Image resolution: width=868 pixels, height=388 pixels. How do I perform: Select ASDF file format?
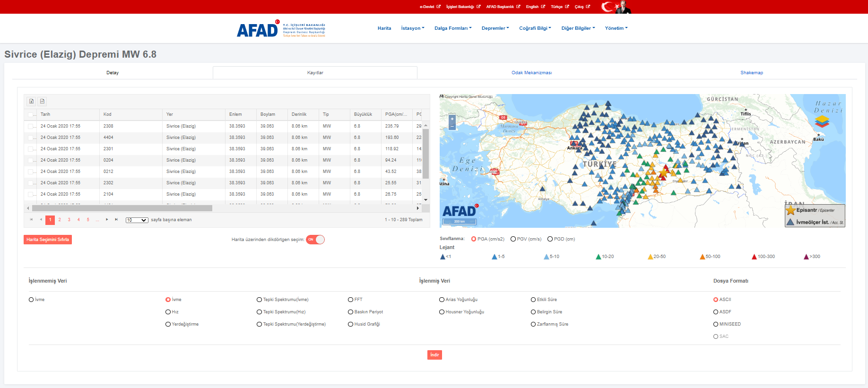click(x=716, y=312)
